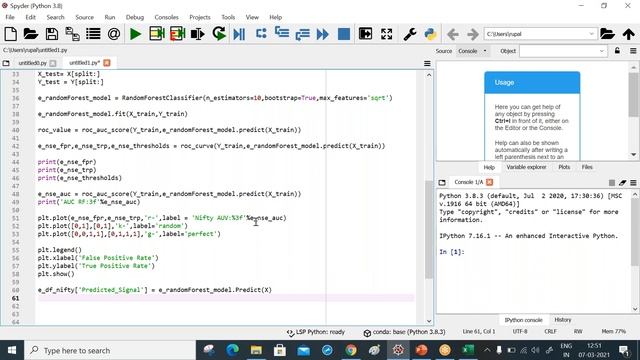Image resolution: width=640 pixels, height=360 pixels.
Task: Start debugging the file
Action: tap(239, 34)
